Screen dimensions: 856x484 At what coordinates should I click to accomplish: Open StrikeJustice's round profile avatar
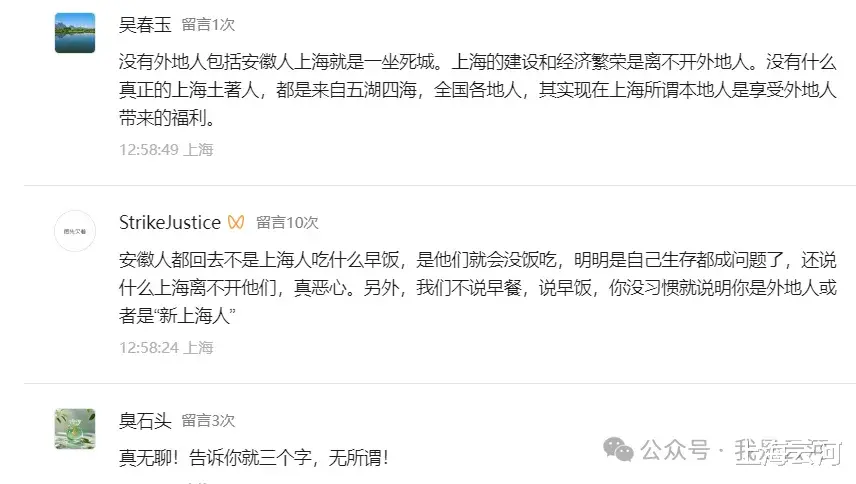(74, 231)
